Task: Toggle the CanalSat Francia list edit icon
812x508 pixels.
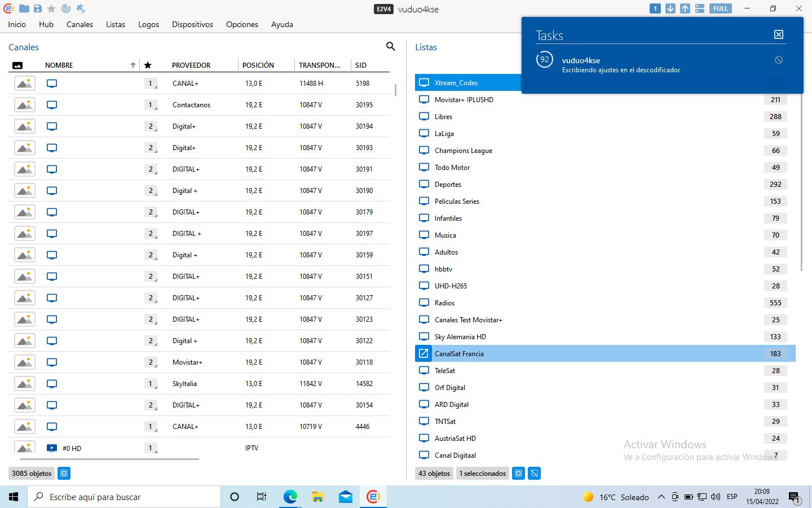Action: pyautogui.click(x=423, y=353)
